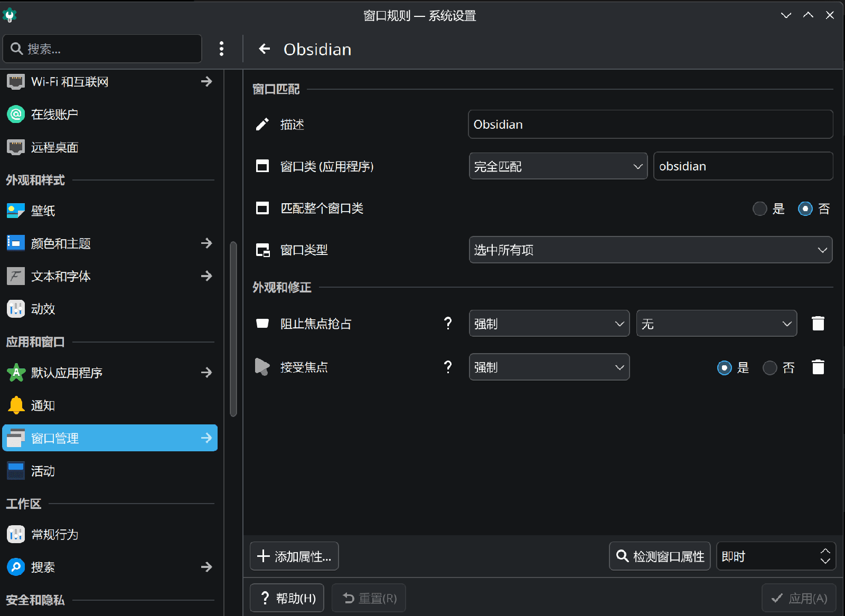Image resolution: width=845 pixels, height=616 pixels.
Task: Show help for 接受焦点 question mark
Action: (x=448, y=367)
